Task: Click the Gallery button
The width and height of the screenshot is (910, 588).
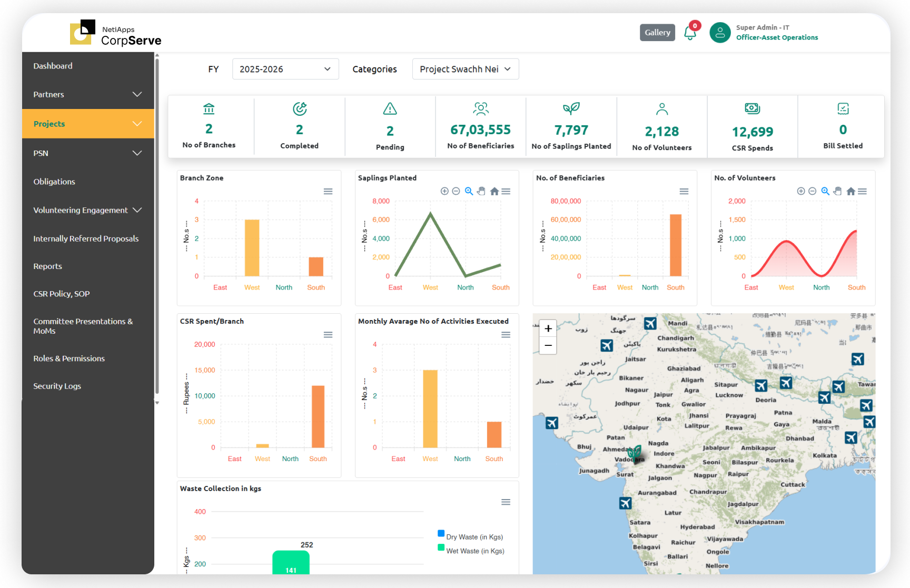Action: click(x=657, y=32)
